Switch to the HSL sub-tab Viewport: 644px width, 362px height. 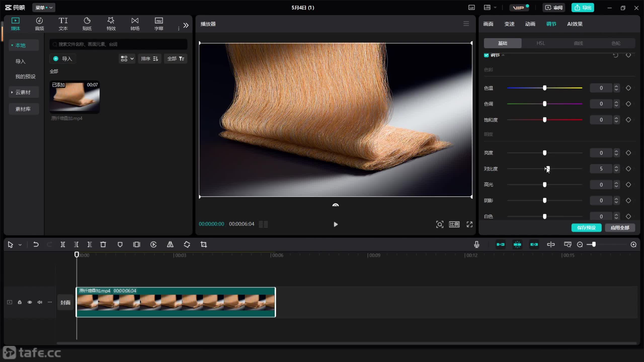point(541,43)
